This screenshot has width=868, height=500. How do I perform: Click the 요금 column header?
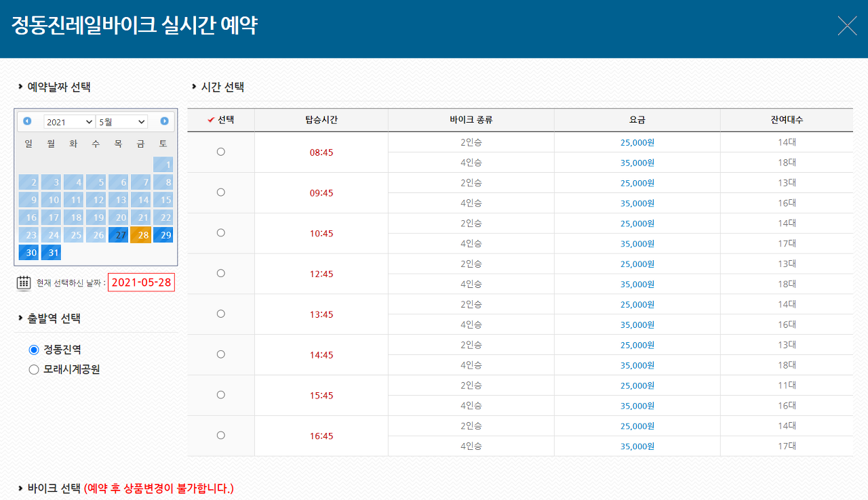[x=637, y=120]
